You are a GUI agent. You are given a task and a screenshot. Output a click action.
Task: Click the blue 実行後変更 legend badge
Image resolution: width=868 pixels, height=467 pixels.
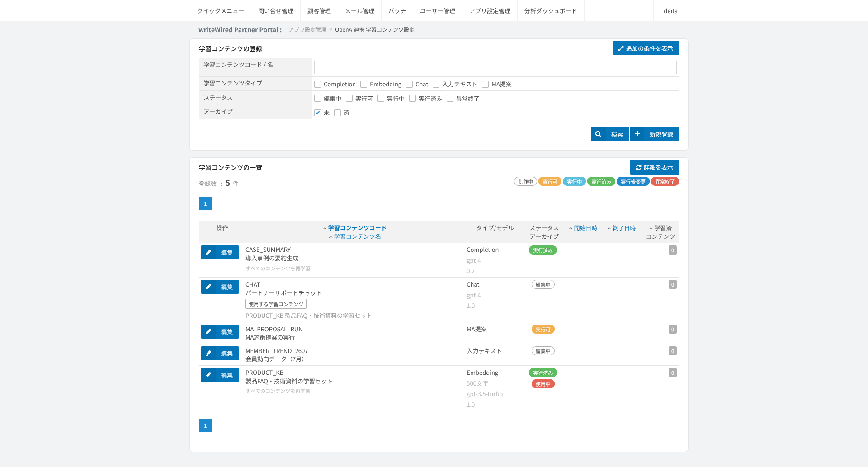(633, 181)
